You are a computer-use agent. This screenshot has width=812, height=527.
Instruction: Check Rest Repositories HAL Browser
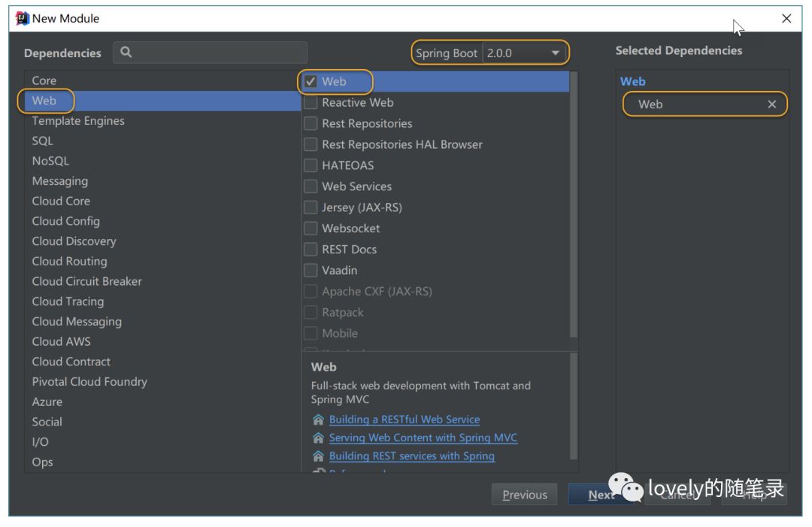(311, 144)
